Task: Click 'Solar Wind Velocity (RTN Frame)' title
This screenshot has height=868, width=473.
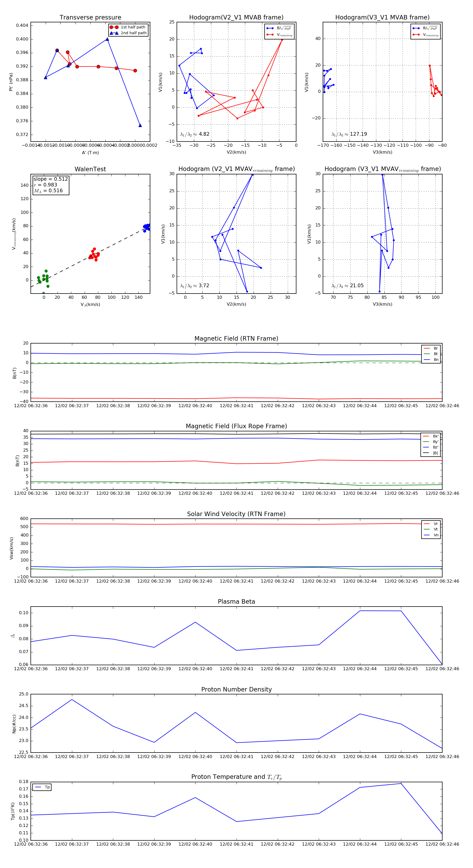Action: coord(236,514)
